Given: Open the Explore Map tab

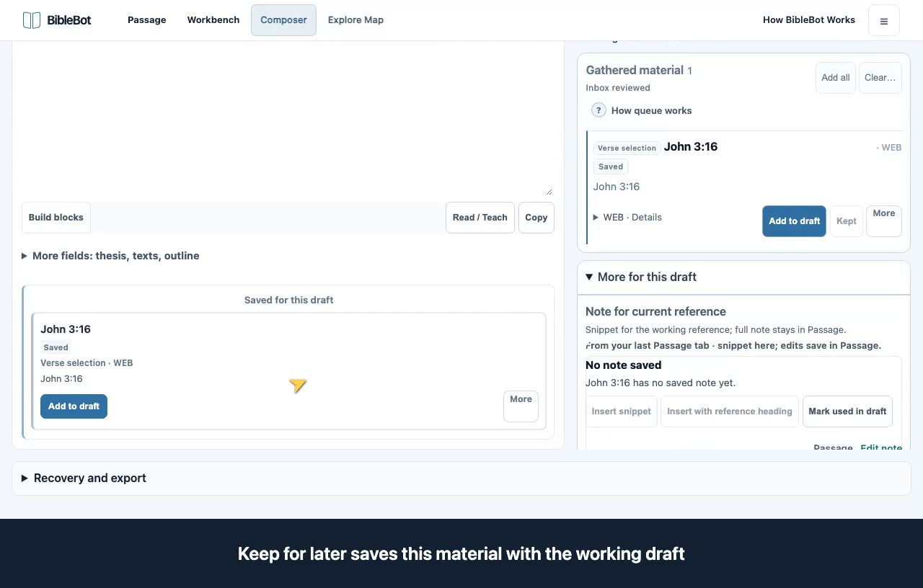Looking at the screenshot, I should 355,20.
